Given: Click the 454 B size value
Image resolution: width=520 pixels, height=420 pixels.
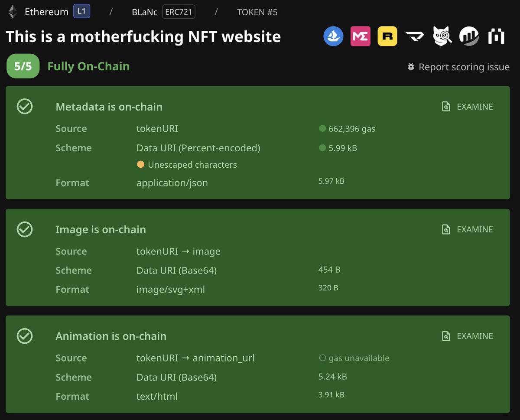Looking at the screenshot, I should point(329,270).
